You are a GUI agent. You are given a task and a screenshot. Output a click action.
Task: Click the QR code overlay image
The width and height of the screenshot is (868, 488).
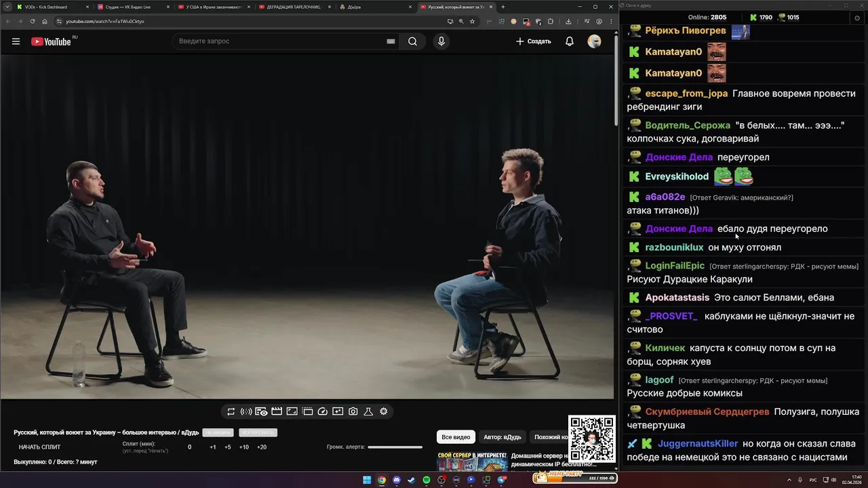591,439
